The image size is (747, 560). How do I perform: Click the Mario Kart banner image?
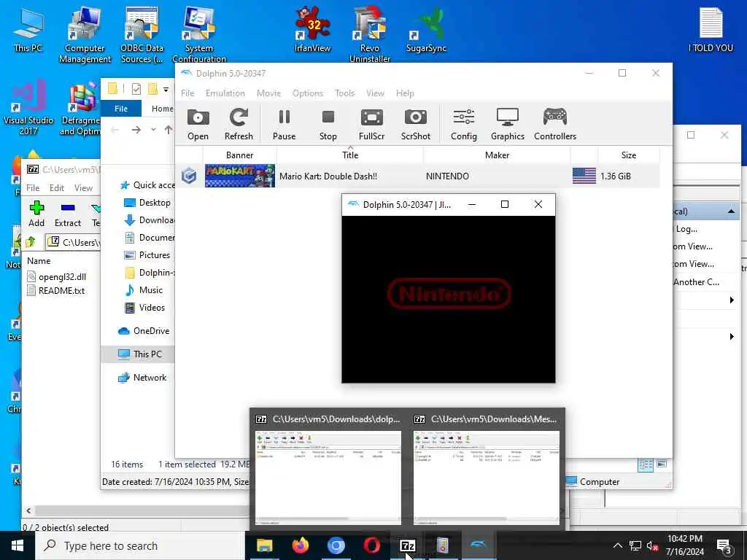coord(239,176)
